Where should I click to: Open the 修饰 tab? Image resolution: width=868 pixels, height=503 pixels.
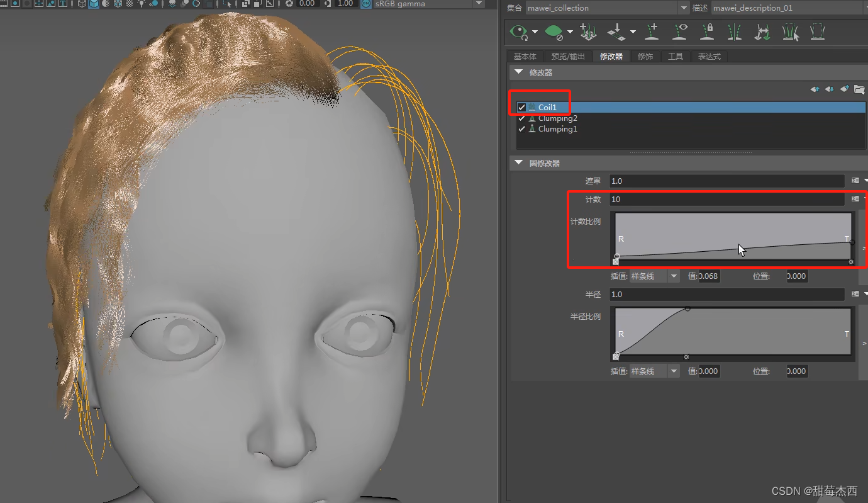[x=645, y=56]
